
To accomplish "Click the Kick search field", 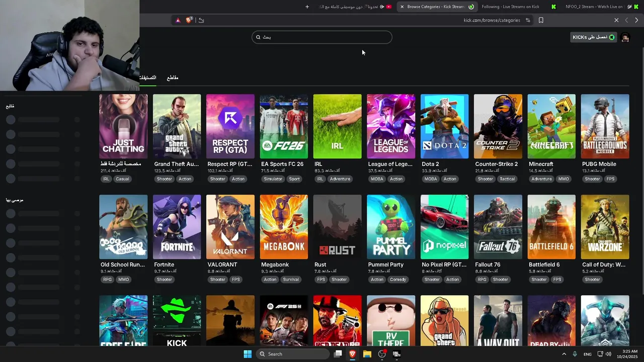I will tap(322, 37).
